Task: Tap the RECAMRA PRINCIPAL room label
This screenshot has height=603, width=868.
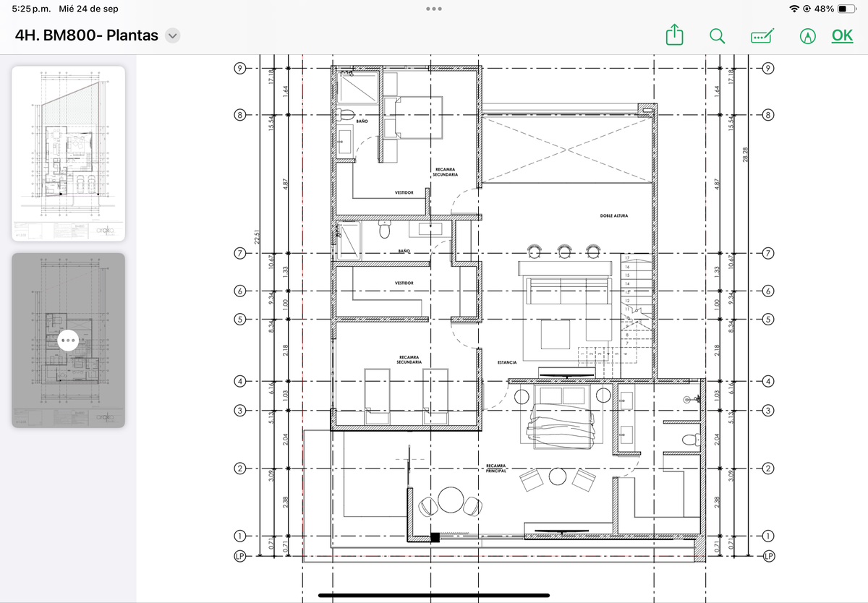Action: point(495,468)
